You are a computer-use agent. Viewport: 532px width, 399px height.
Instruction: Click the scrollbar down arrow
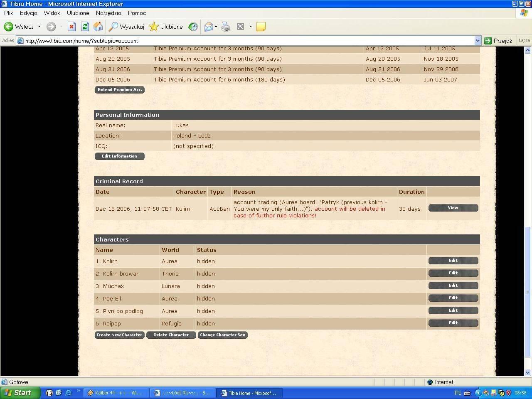[x=528, y=373]
